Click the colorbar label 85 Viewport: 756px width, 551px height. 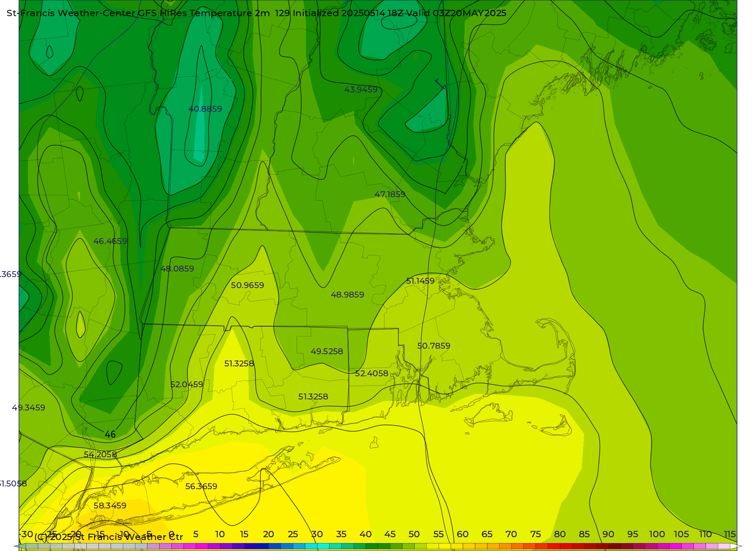(584, 534)
